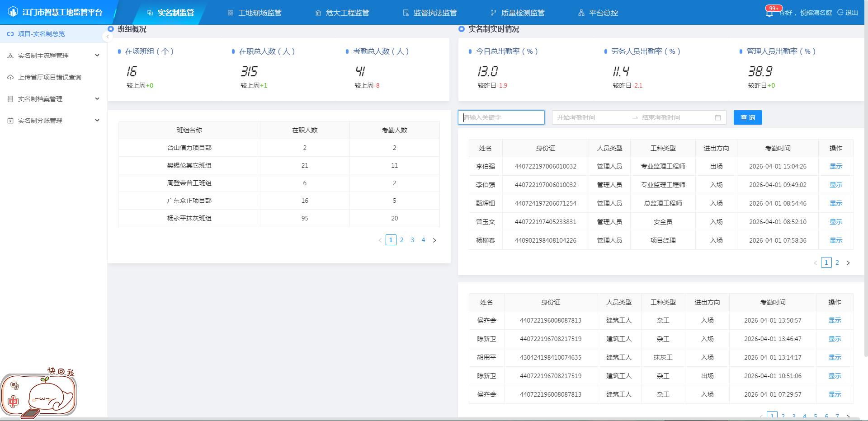Select 项目-实名制总览 in sidebar
The height and width of the screenshot is (421, 868).
(41, 34)
